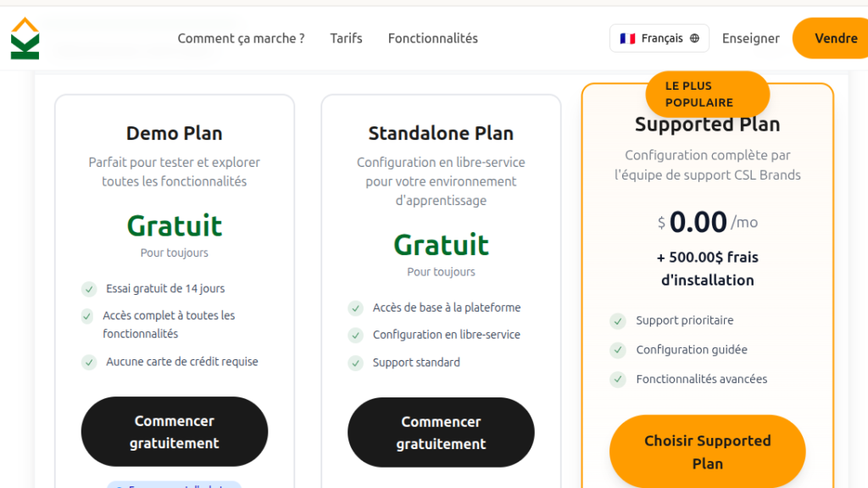Click checkmark beside Support standard
Viewport: 868px width, 488px height.
pos(356,363)
